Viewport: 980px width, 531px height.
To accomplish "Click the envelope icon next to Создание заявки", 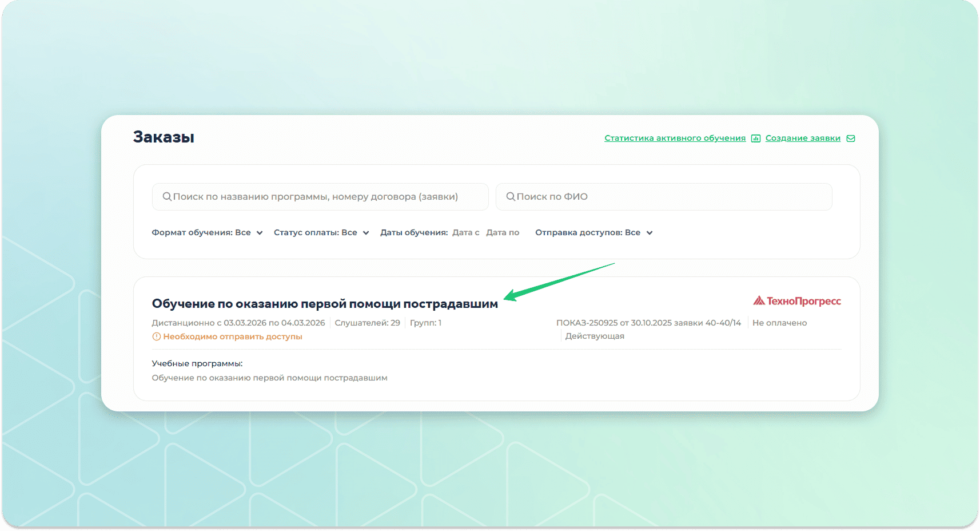I will coord(851,138).
